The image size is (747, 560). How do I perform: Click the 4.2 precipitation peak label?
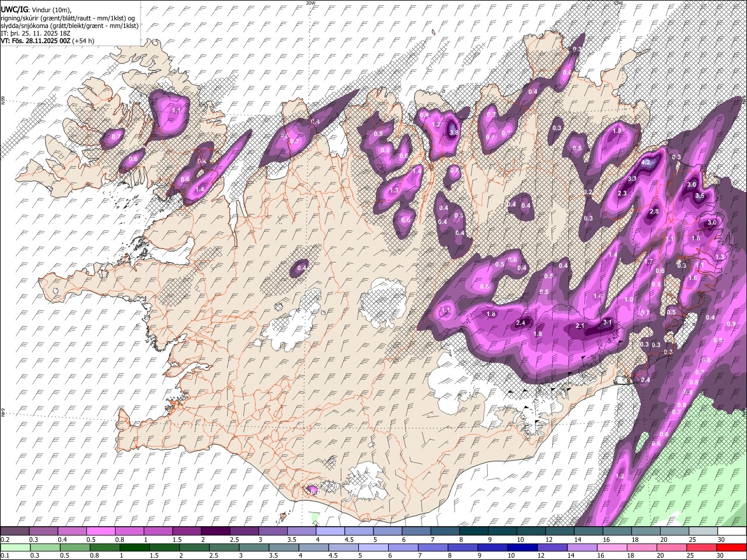click(x=646, y=164)
